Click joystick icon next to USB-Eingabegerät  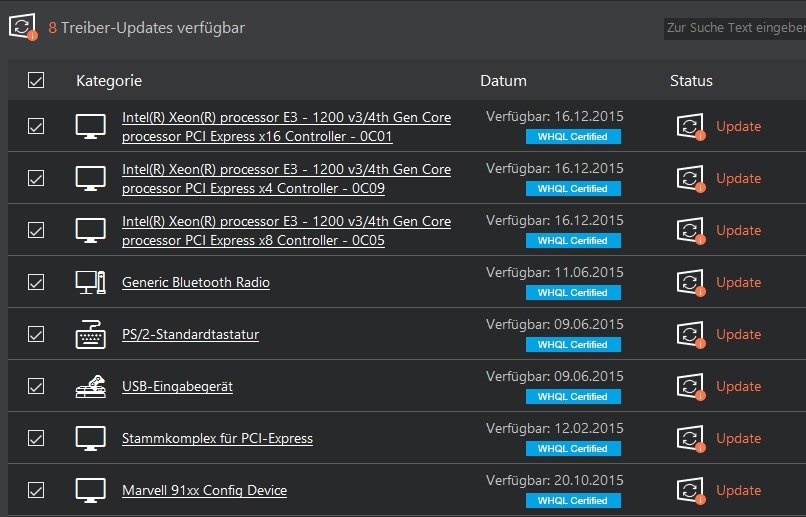90,386
